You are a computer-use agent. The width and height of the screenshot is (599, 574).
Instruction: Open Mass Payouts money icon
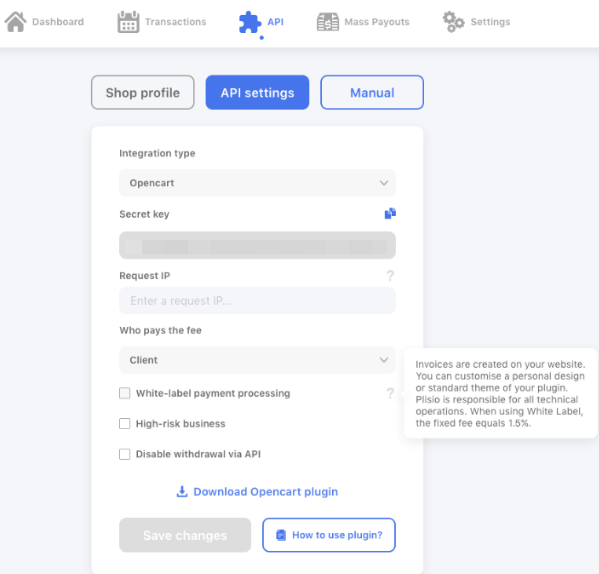coord(328,22)
